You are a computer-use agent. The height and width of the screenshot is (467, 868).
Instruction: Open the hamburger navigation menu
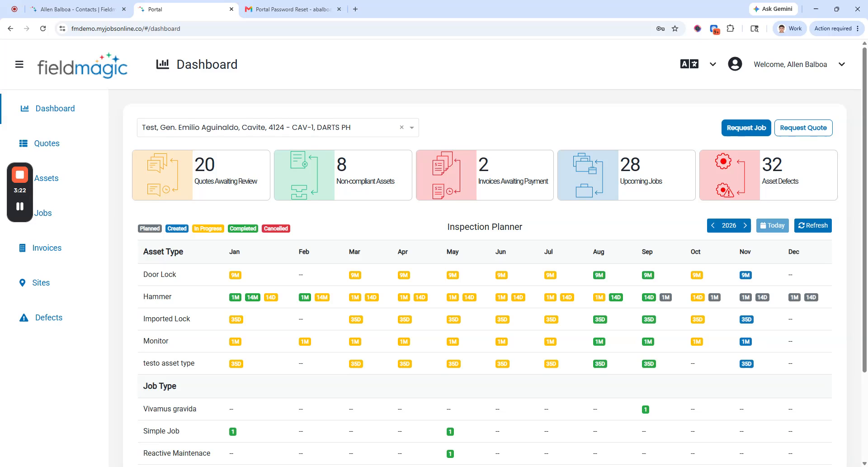tap(19, 64)
